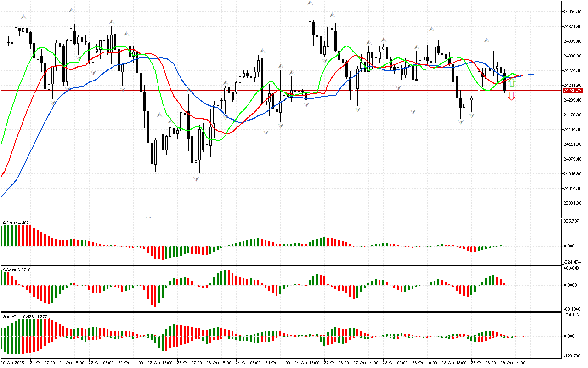
Task: Click the -123.738 value on Gator scale
Action: click(x=571, y=356)
